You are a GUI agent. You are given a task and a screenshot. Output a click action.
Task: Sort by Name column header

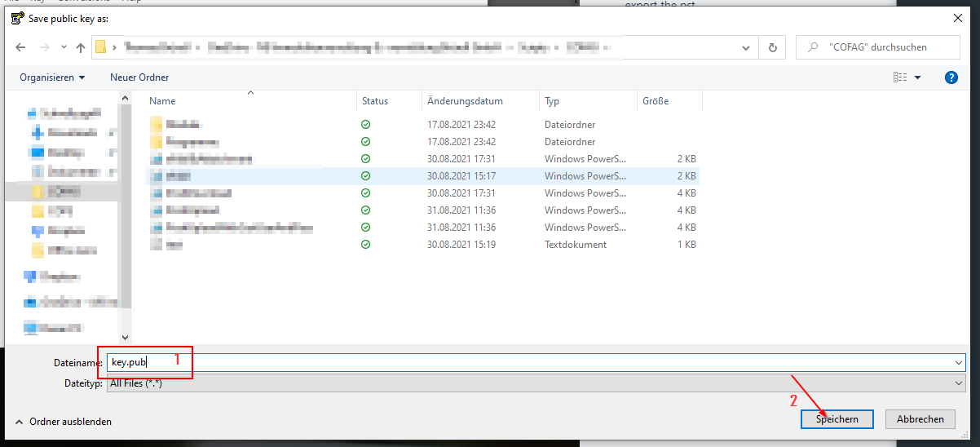(251, 101)
